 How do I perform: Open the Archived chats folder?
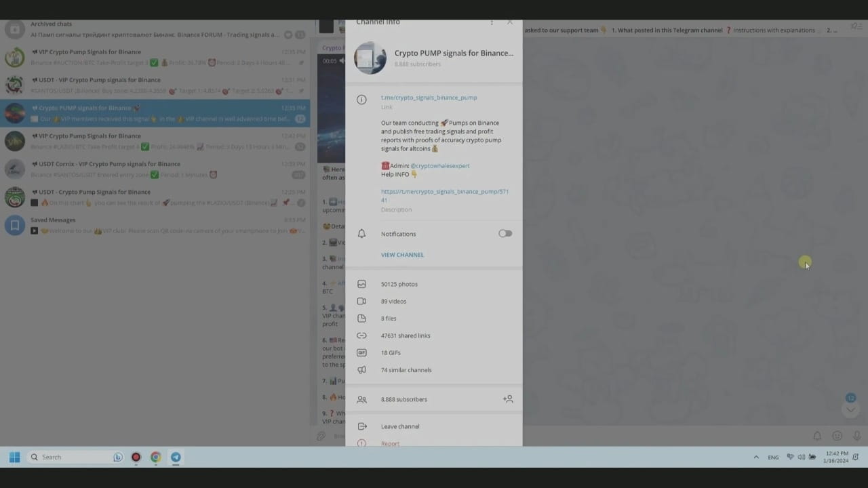[x=155, y=29]
